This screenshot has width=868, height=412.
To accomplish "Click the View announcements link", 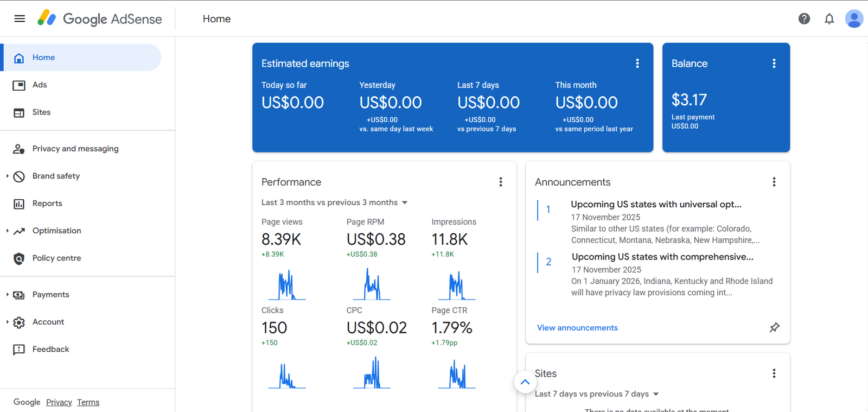I will (577, 328).
